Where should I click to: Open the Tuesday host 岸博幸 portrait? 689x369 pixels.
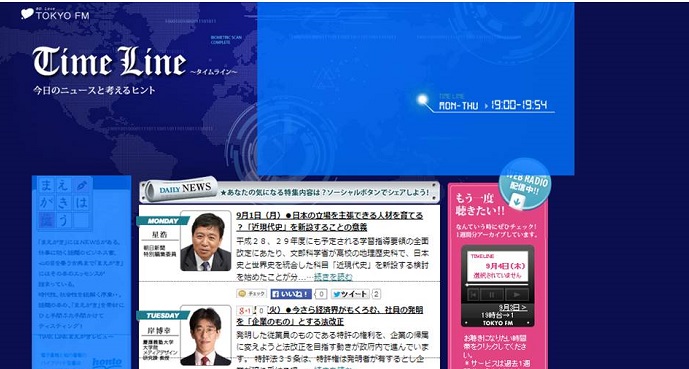point(206,336)
